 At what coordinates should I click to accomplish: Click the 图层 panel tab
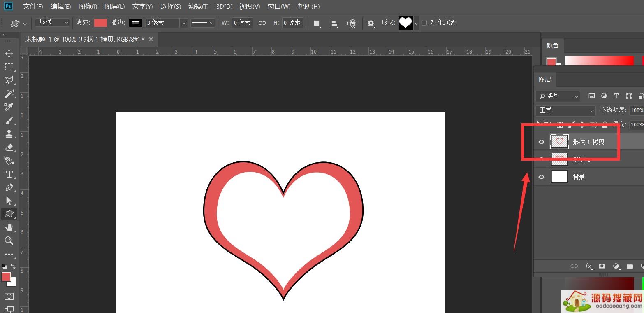(544, 79)
